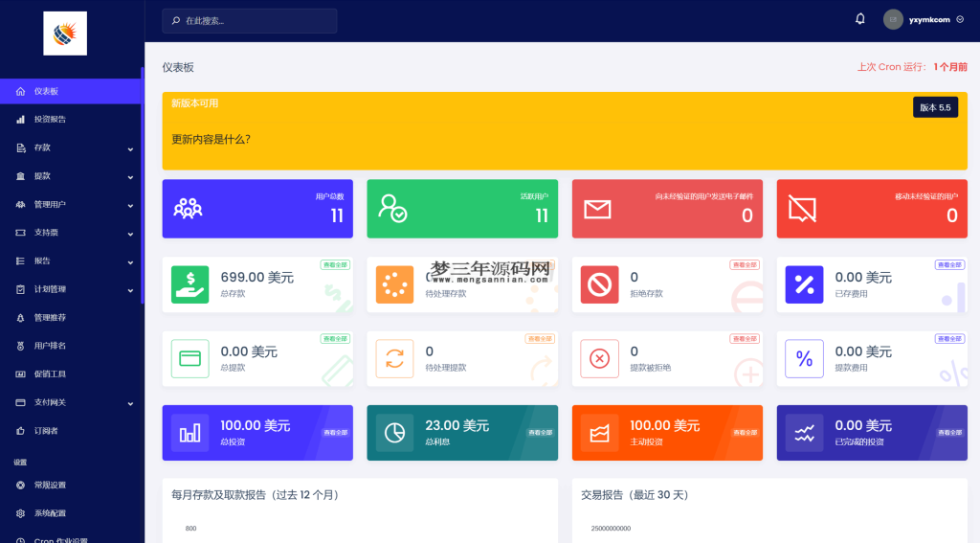
Task: Click the 提款被拒绝 x-circle icon
Action: click(x=599, y=358)
